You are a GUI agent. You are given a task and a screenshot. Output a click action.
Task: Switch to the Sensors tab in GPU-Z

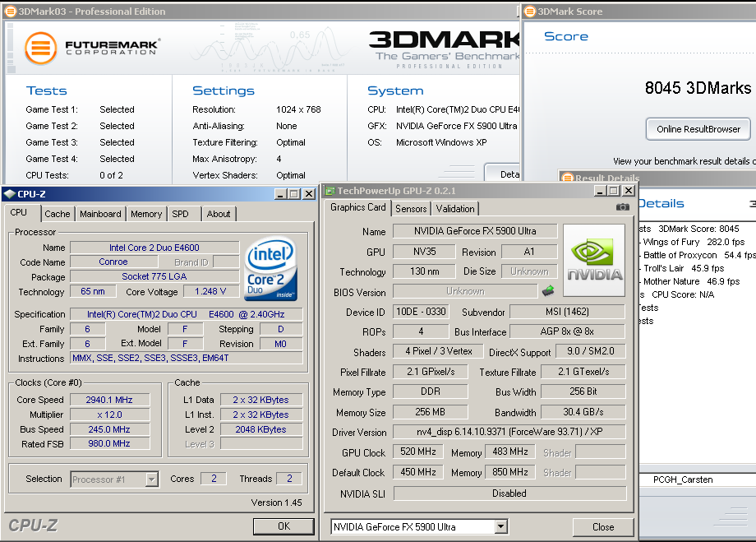411,209
